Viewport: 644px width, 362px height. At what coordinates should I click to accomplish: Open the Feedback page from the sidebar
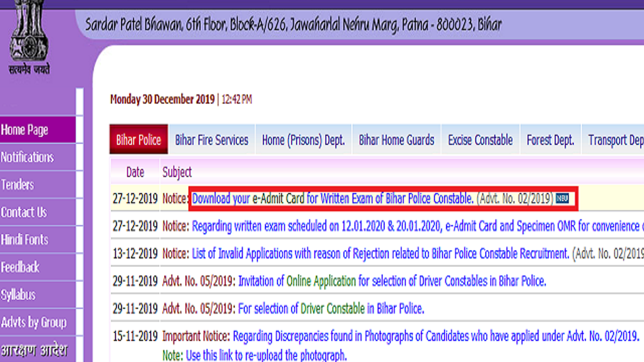click(20, 267)
